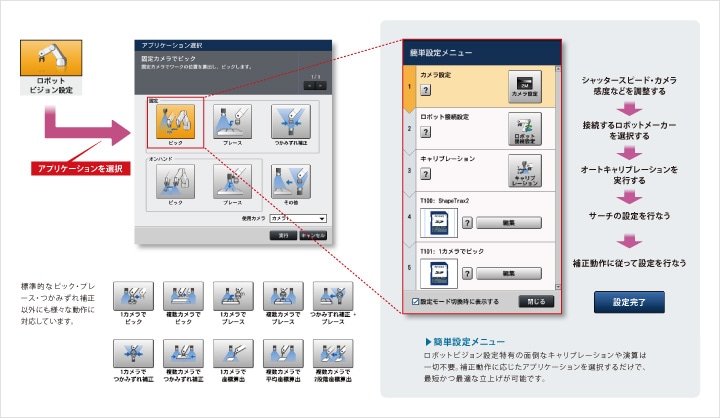The height and width of the screenshot is (418, 720).
Task: Open カメラ設定 camera settings icon button
Action: pos(525,87)
